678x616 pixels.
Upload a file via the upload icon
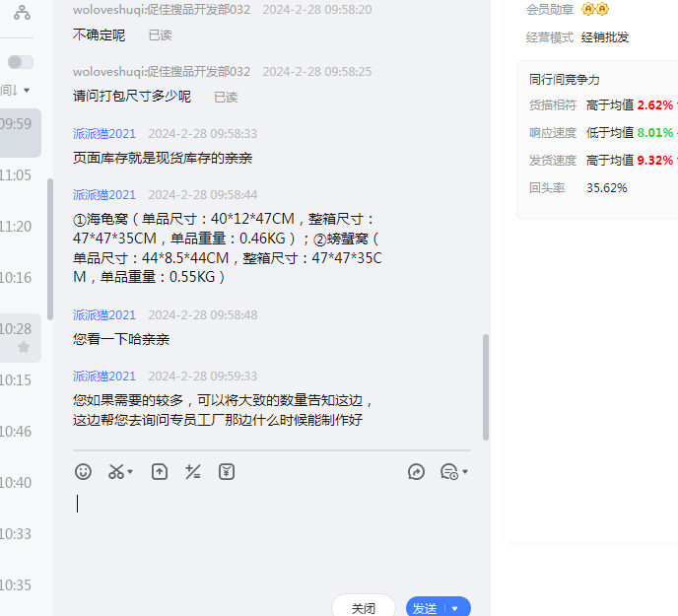(160, 471)
